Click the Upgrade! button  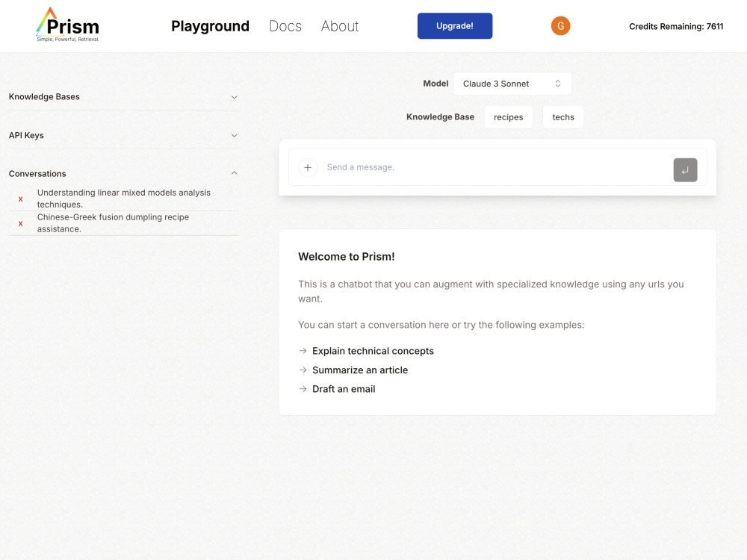(x=455, y=25)
